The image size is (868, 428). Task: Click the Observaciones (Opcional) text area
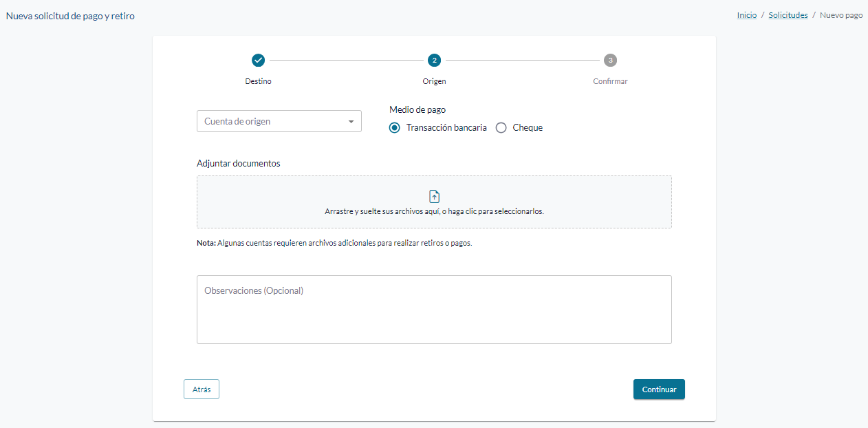(434, 310)
